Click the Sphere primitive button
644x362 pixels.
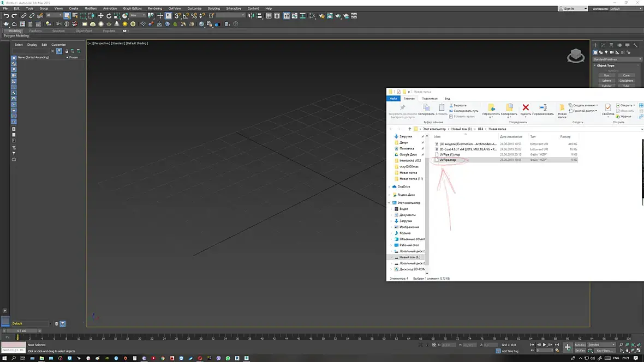coord(606,81)
